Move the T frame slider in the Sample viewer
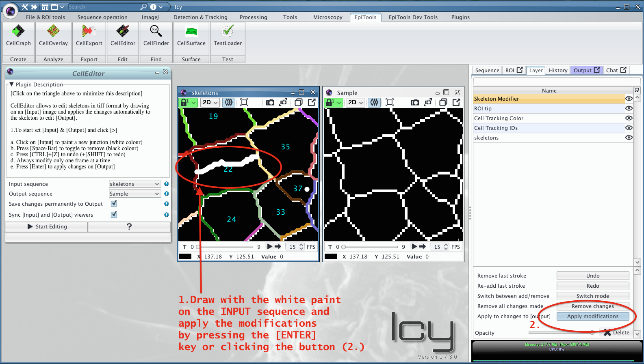Image resolution: width=644 pixels, height=364 pixels. pyautogui.click(x=371, y=247)
